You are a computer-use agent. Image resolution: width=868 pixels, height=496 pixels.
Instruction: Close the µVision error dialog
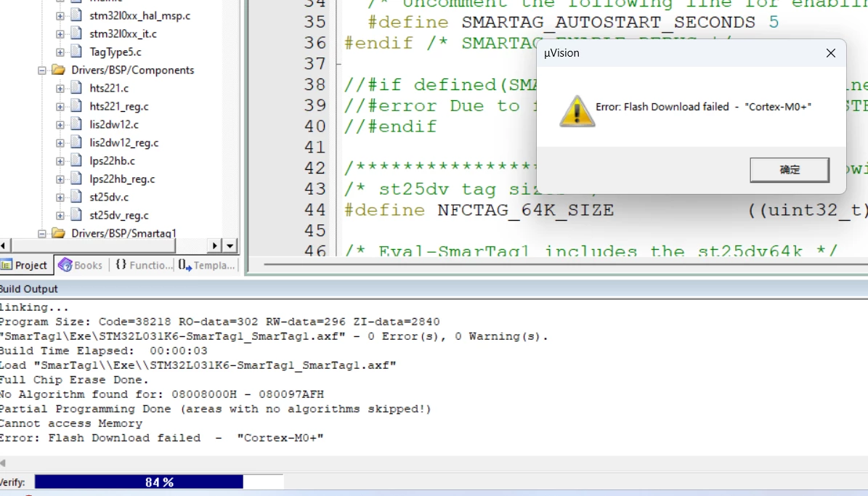830,53
